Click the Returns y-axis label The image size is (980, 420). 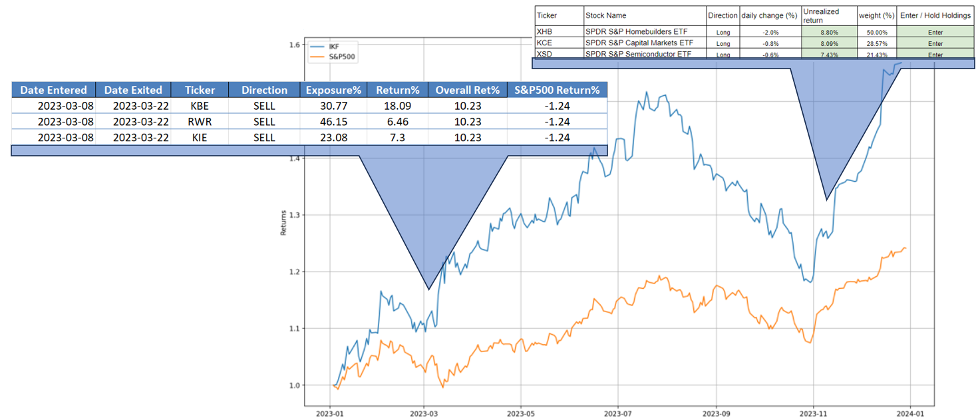click(283, 223)
